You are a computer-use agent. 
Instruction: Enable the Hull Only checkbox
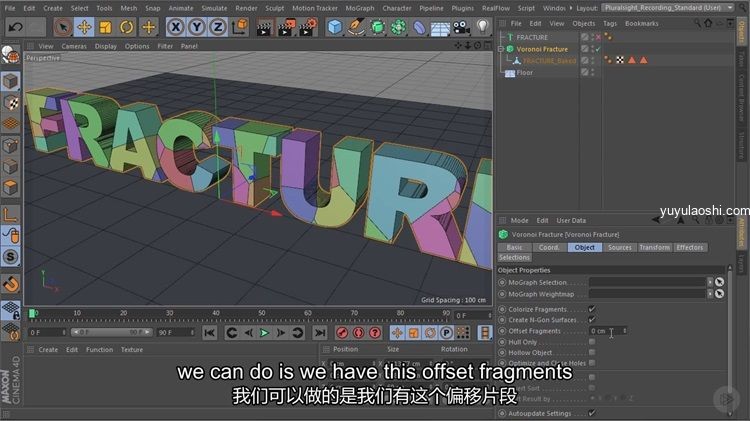click(x=592, y=342)
